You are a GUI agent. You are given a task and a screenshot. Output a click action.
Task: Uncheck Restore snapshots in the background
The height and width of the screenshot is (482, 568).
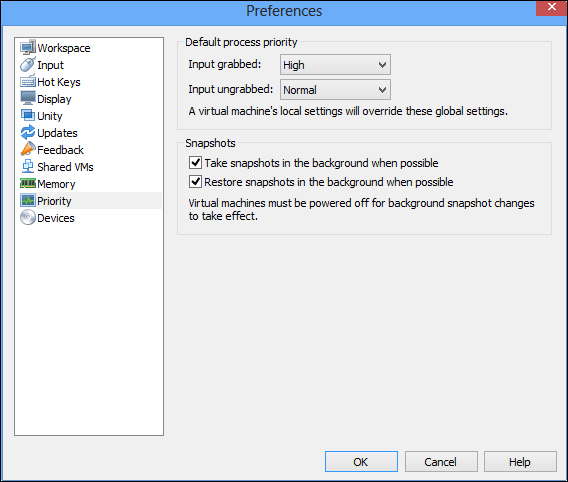click(195, 181)
